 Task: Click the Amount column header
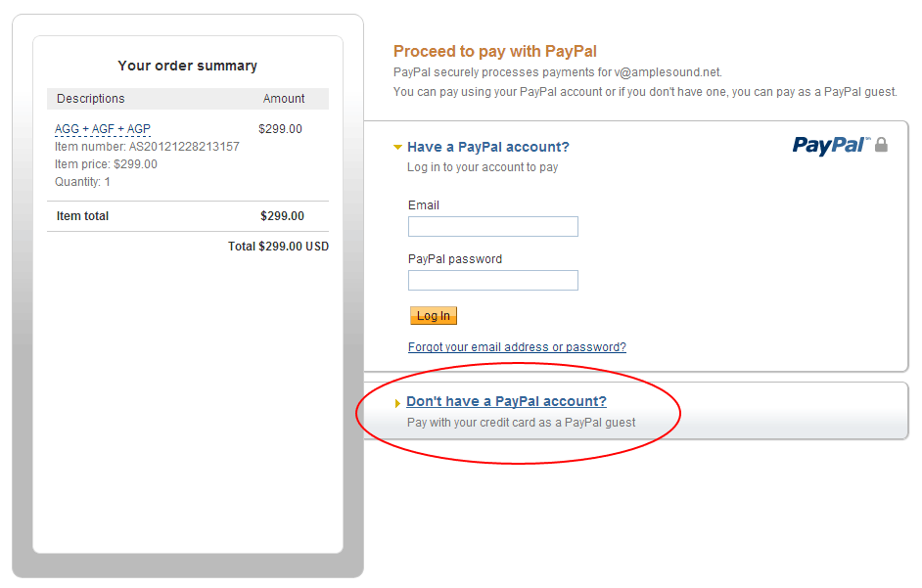[x=284, y=99]
